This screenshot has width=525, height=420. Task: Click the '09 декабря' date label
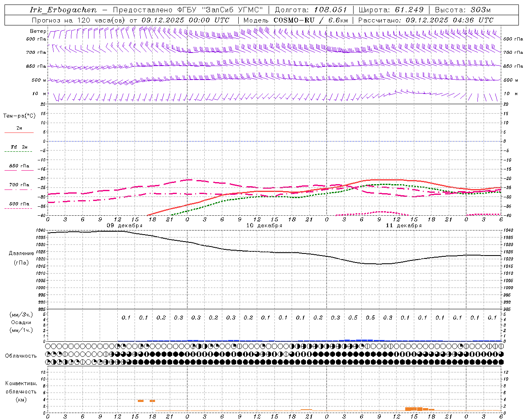(125, 226)
